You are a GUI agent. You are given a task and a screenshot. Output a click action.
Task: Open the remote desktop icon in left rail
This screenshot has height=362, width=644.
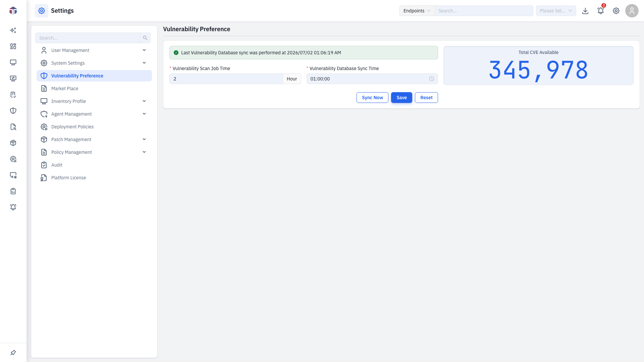[x=13, y=78]
